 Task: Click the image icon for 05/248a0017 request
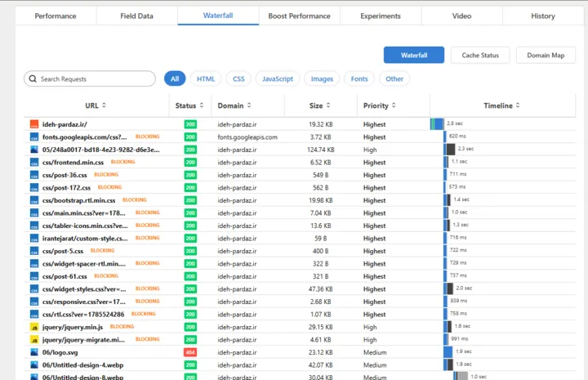[x=34, y=150]
